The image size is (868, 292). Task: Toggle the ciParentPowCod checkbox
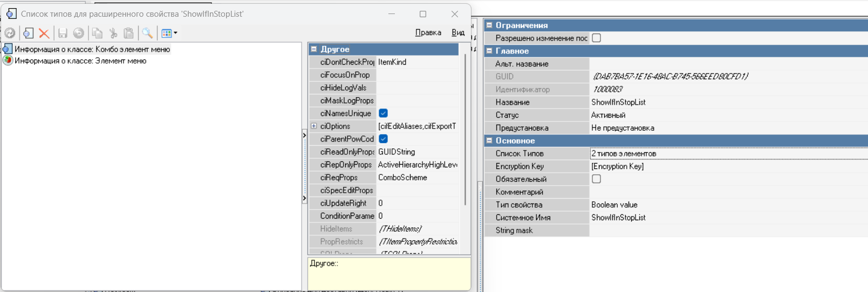coord(383,139)
